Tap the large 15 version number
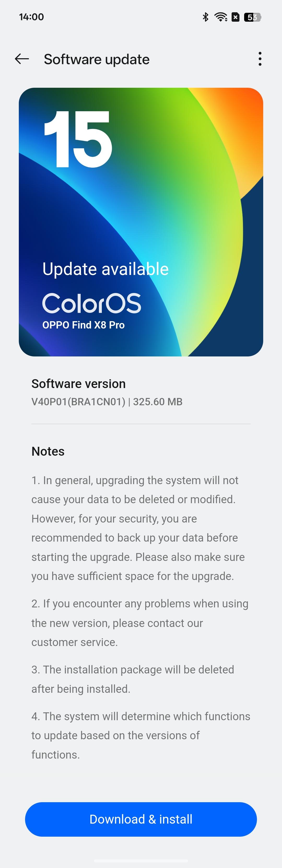This screenshot has height=868, width=282. click(x=78, y=139)
